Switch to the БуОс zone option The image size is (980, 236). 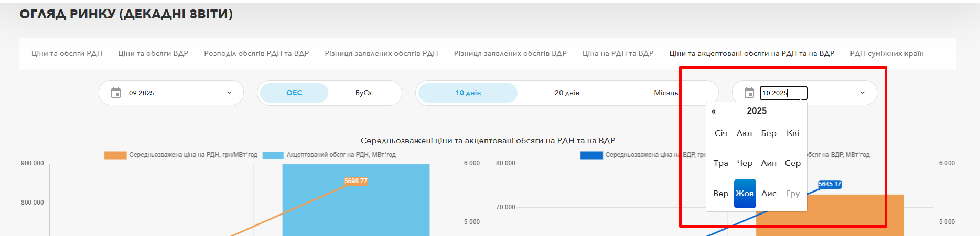[364, 93]
